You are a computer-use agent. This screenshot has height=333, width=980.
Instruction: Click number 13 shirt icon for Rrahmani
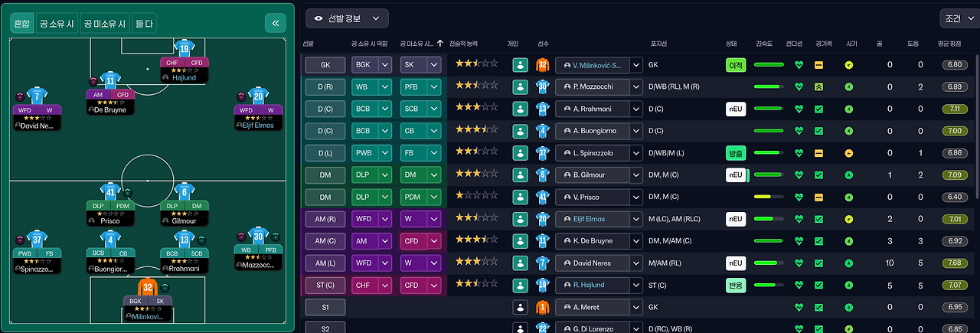pos(542,109)
